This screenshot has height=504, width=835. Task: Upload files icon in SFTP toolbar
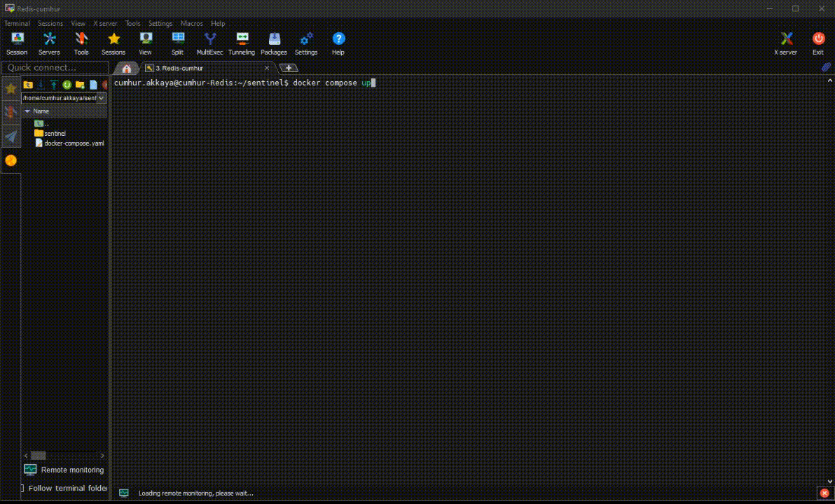pyautogui.click(x=54, y=85)
